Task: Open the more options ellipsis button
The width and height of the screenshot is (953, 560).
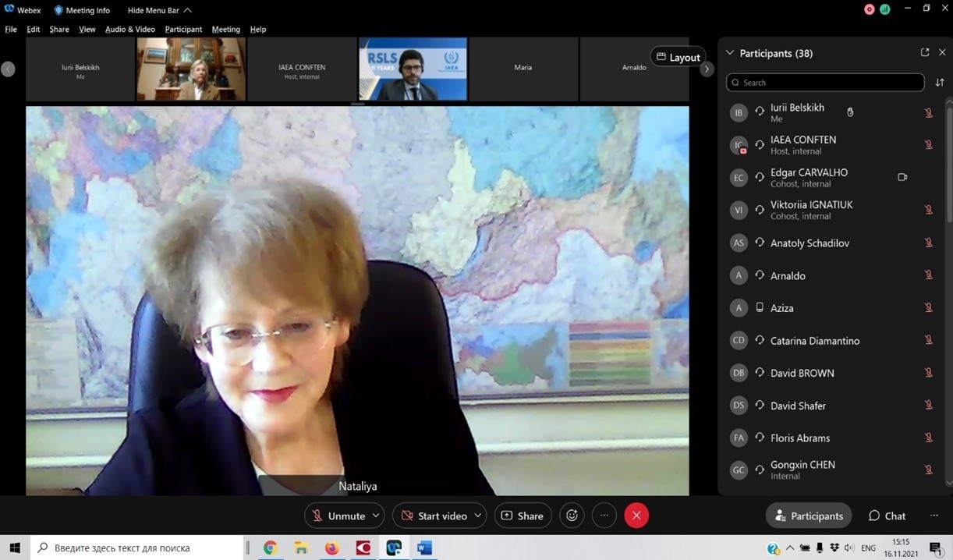Action: (x=604, y=516)
